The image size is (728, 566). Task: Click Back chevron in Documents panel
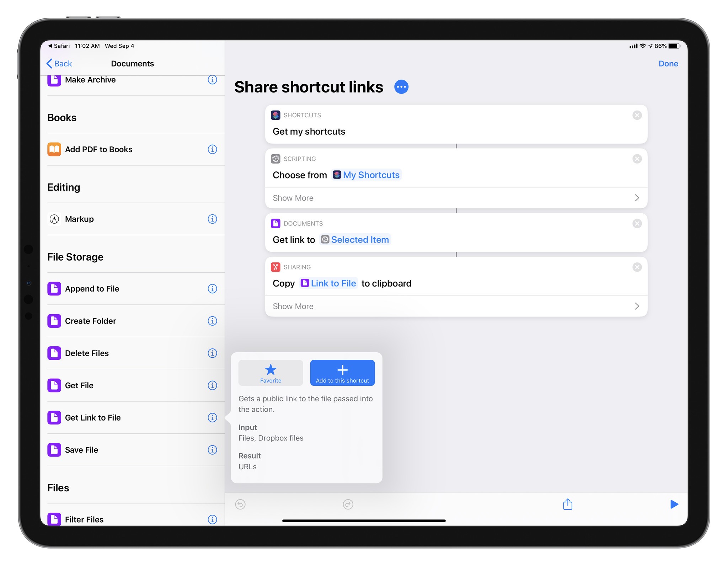click(49, 63)
